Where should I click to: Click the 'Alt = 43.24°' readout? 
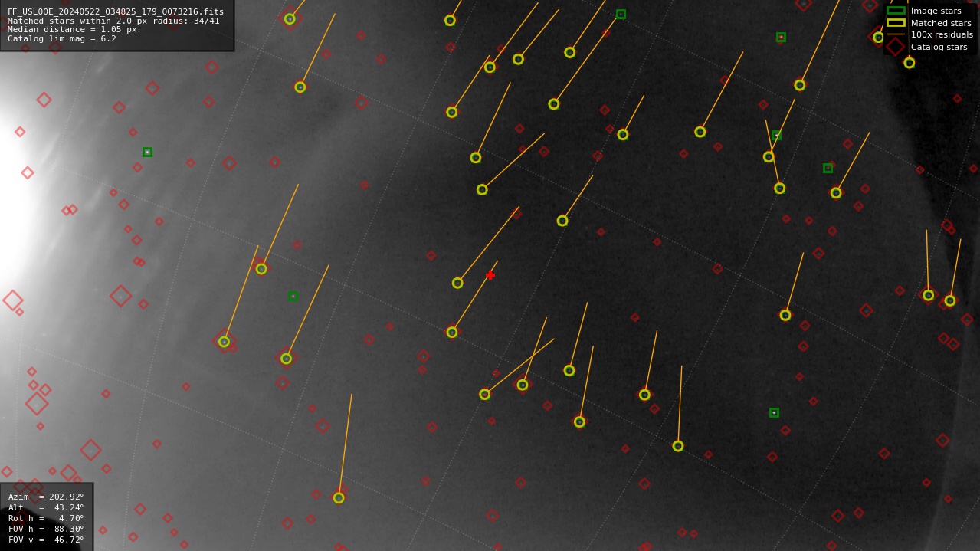click(46, 507)
